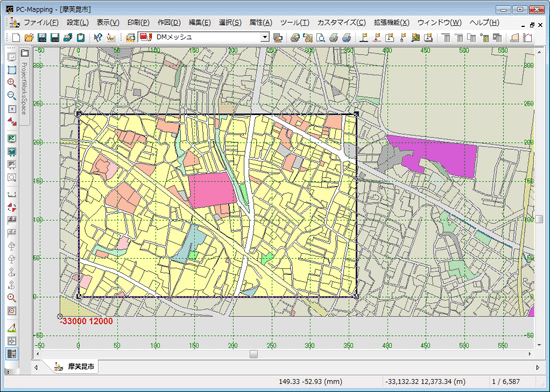Click the DMメッシュ combo box field
This screenshot has width=550, height=392.
204,37
